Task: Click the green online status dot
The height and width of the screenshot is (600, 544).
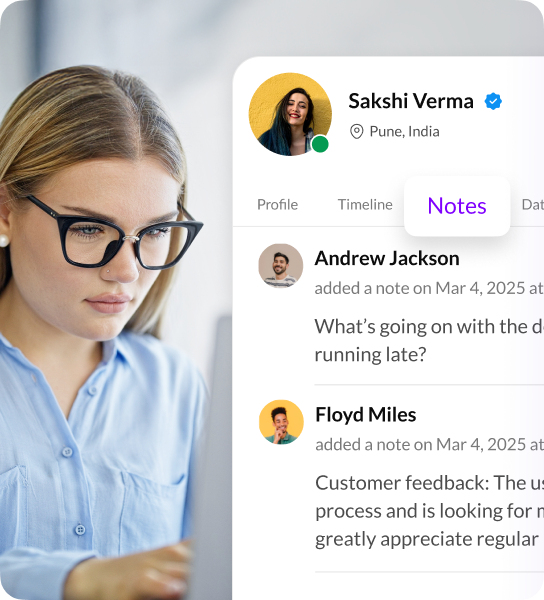Action: [x=320, y=144]
